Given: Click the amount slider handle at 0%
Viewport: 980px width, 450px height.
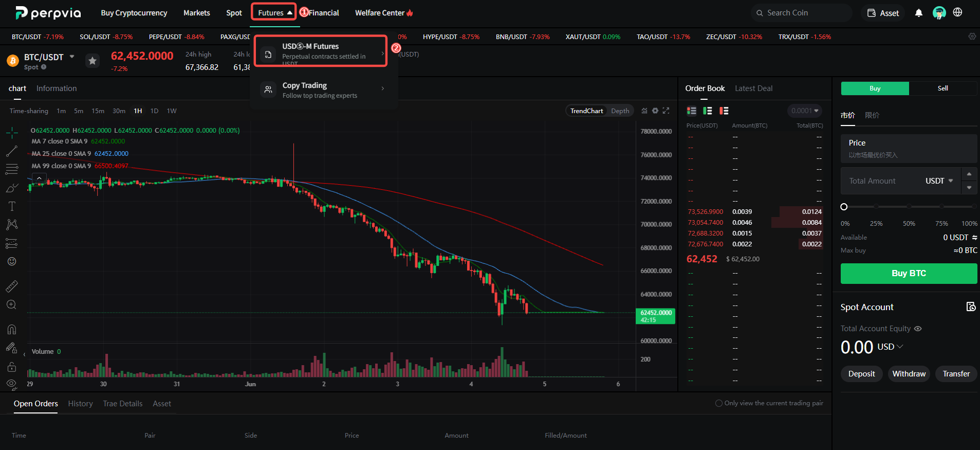Looking at the screenshot, I should [844, 207].
